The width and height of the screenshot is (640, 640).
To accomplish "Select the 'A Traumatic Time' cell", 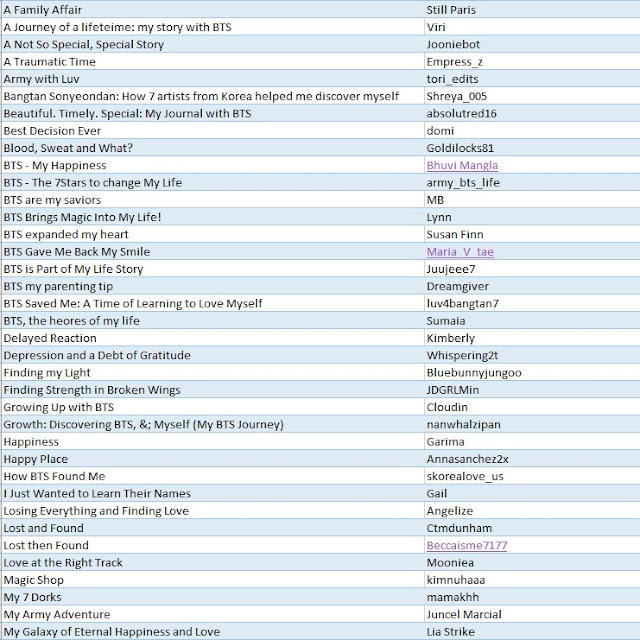I will click(x=213, y=62).
